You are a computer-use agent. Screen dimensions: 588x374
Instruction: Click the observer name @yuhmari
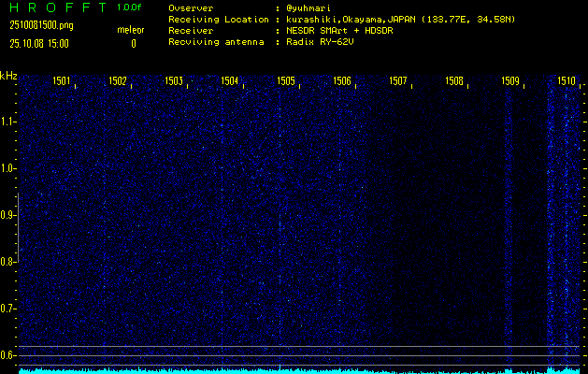coord(308,8)
